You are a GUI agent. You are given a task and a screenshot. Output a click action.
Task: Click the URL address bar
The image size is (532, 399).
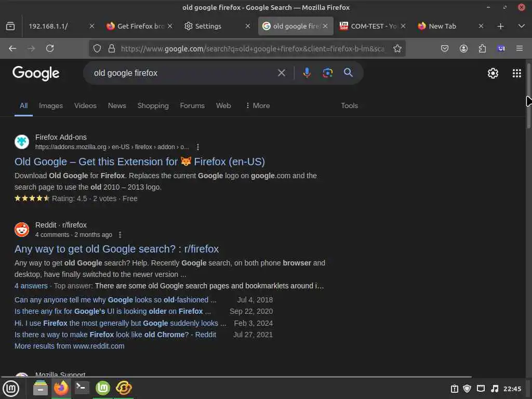(253, 48)
